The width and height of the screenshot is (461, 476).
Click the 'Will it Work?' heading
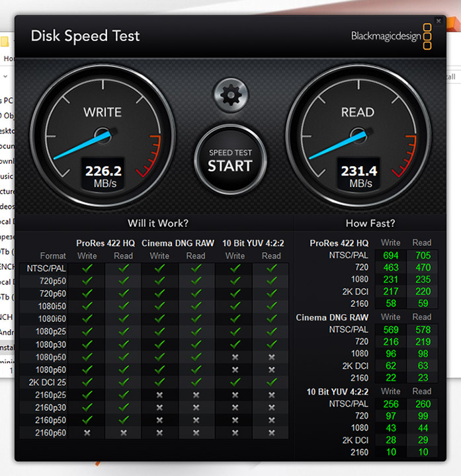[158, 223]
